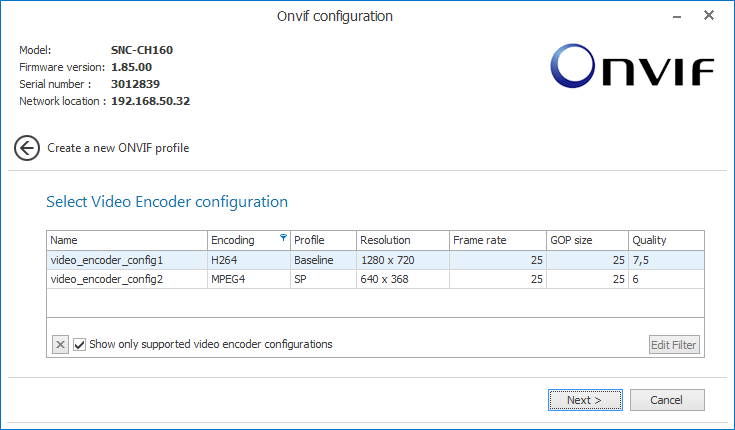Click the Encoding column filter icon
This screenshot has height=430, width=735.
pyautogui.click(x=283, y=239)
